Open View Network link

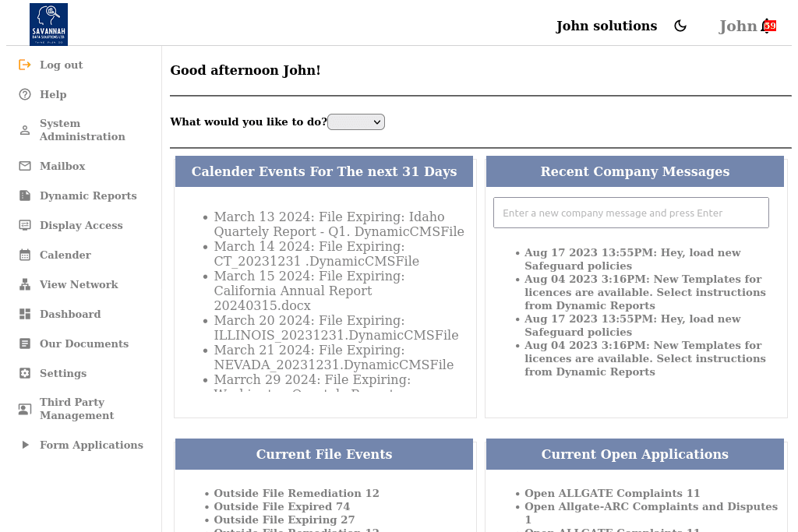click(79, 284)
